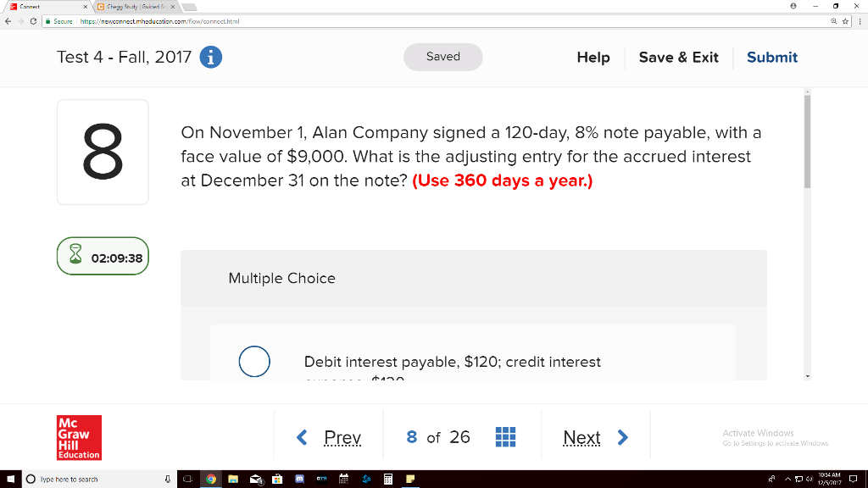The image size is (868, 488).
Task: Click Save & Exit
Action: pyautogui.click(x=679, y=57)
